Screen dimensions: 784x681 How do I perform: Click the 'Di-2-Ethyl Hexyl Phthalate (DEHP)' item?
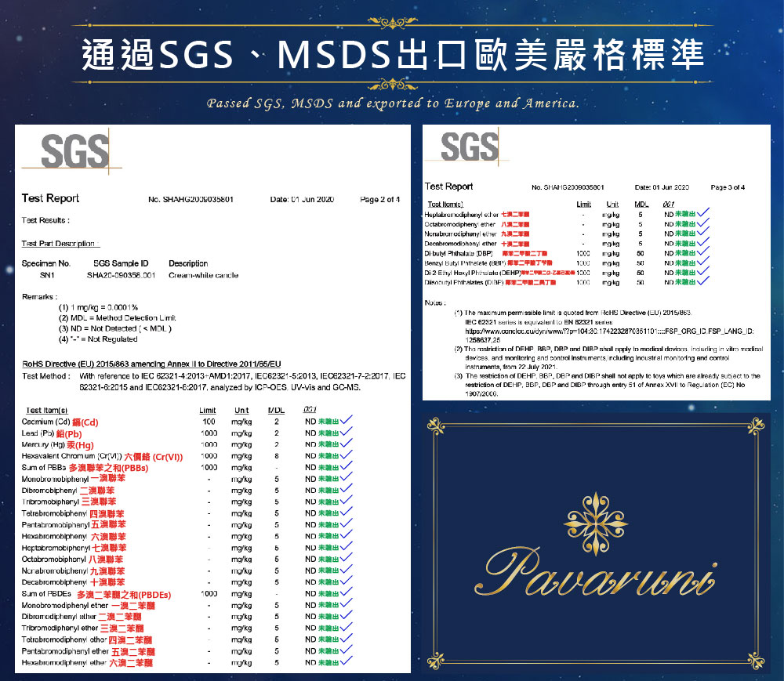(500, 273)
